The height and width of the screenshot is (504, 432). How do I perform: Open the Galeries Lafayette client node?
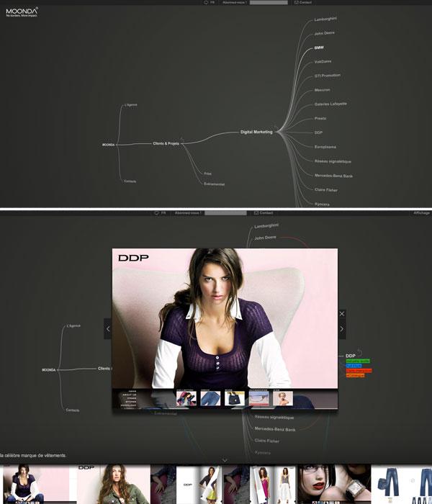[330, 104]
